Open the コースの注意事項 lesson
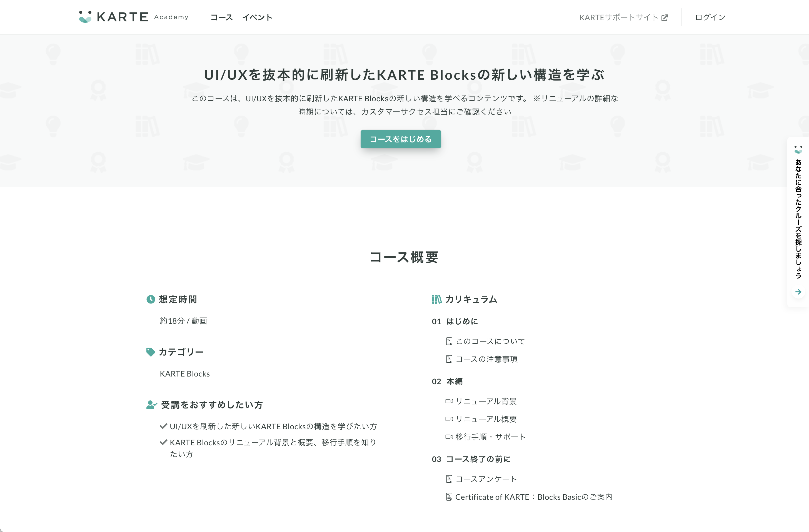Image resolution: width=809 pixels, height=532 pixels. tap(486, 359)
